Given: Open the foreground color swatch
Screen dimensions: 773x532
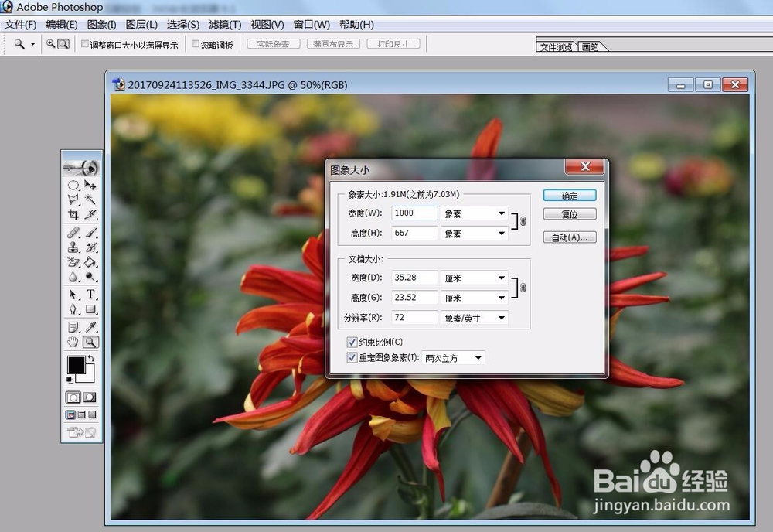Looking at the screenshot, I should [76, 365].
